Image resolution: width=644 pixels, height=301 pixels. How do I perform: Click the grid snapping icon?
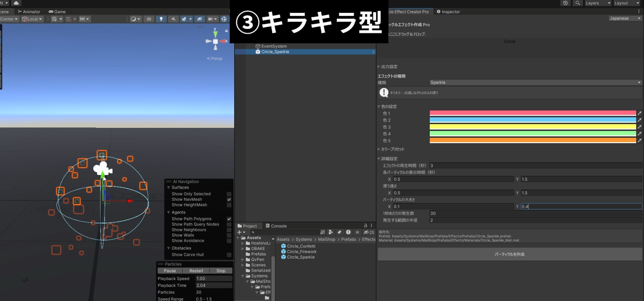[x=54, y=19]
